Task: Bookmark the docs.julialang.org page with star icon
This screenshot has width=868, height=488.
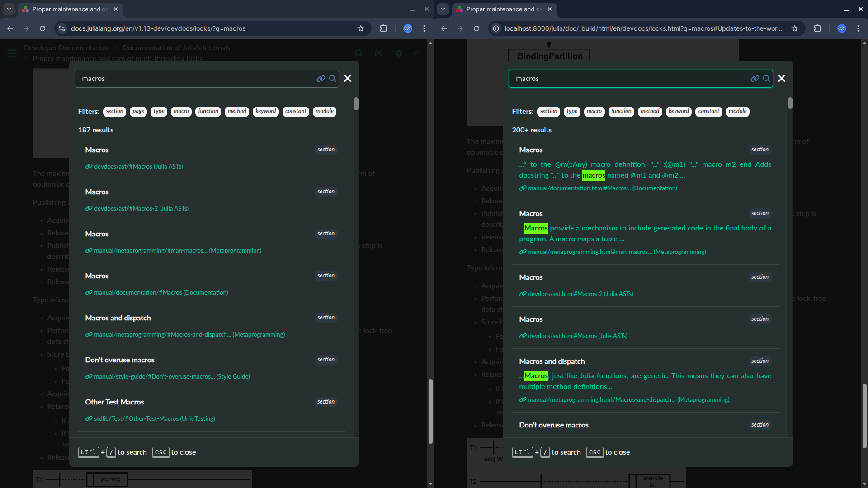Action: point(361,28)
